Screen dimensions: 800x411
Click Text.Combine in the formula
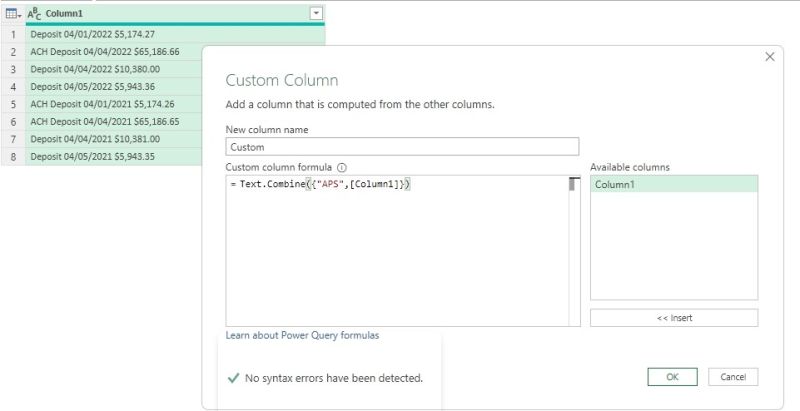click(x=272, y=184)
